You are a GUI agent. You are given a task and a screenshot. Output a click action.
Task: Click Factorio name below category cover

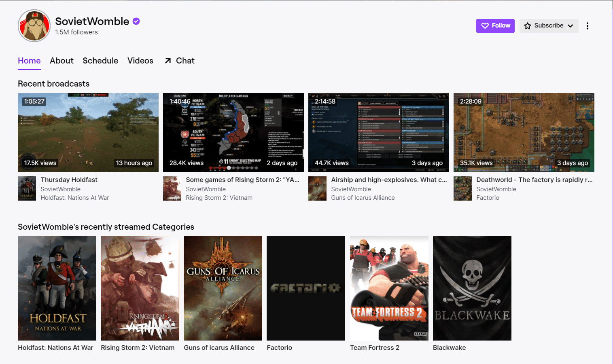(x=280, y=347)
